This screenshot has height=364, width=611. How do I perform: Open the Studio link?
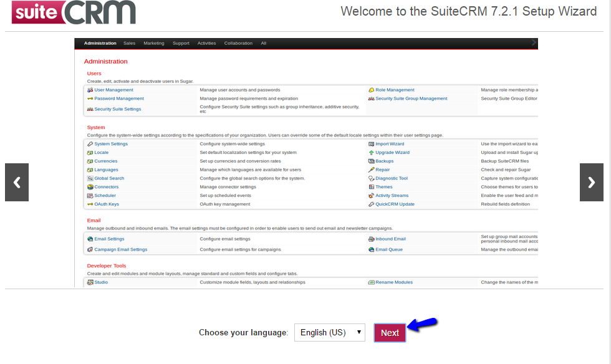[x=101, y=282]
